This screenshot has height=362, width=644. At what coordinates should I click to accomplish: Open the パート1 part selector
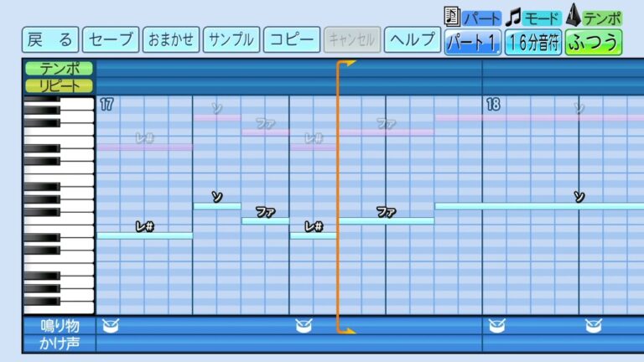(x=473, y=41)
